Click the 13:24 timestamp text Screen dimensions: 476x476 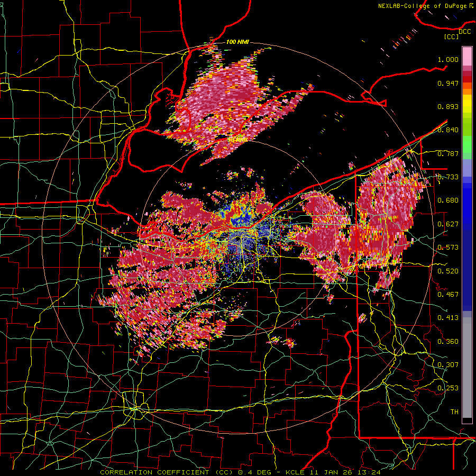(x=369, y=472)
